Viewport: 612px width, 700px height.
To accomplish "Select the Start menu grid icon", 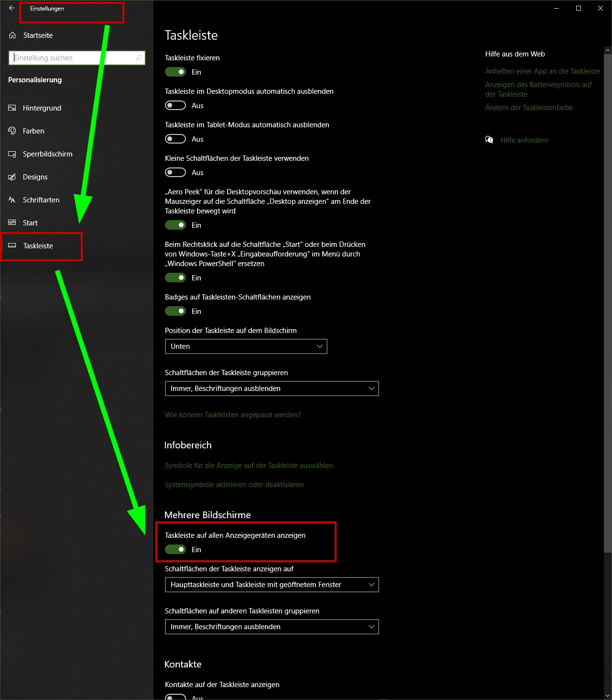I will click(x=12, y=222).
